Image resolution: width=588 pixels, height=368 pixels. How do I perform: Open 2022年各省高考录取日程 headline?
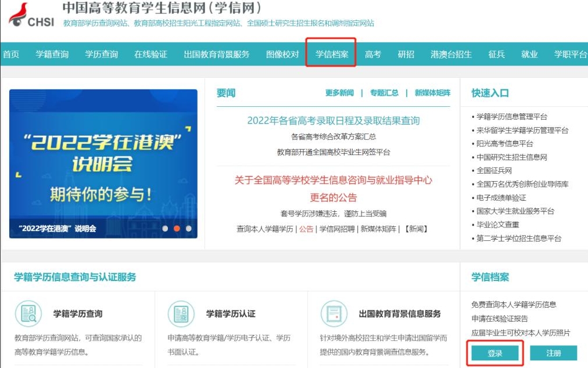333,121
